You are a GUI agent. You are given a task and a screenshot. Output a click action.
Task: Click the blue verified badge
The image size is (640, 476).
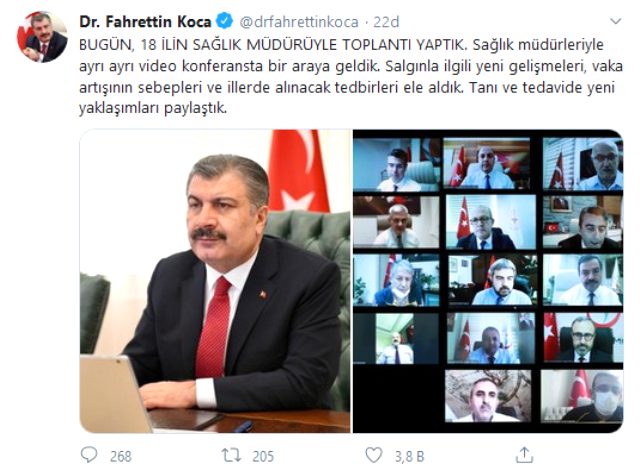point(224,21)
